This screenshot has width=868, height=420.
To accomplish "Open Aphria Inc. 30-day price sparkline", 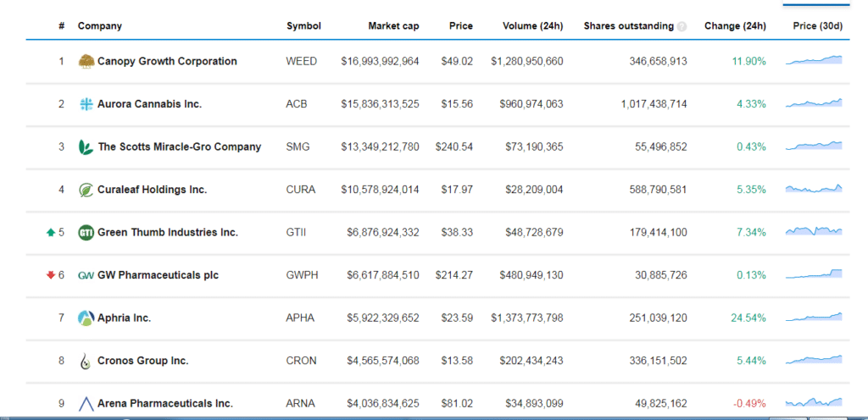I will pos(814,317).
